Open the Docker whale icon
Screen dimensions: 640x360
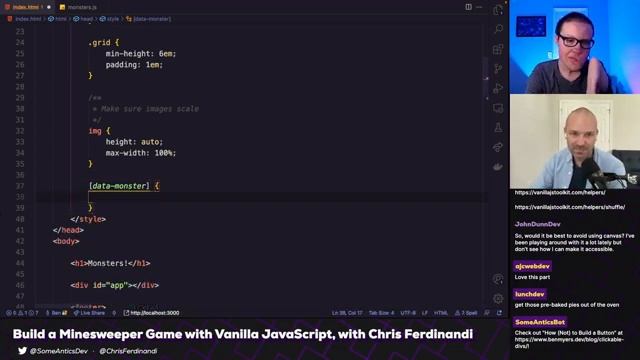click(498, 167)
